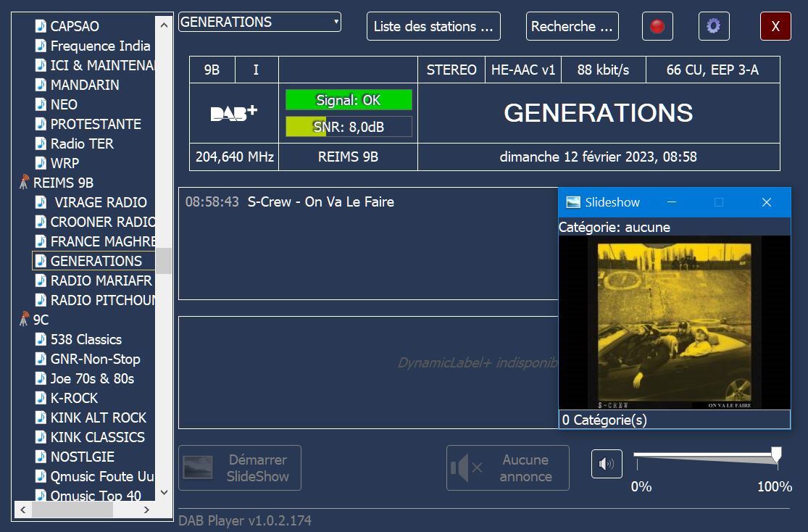Image resolution: width=808 pixels, height=532 pixels.
Task: Click music note icon of MANDARIN
Action: [41, 85]
